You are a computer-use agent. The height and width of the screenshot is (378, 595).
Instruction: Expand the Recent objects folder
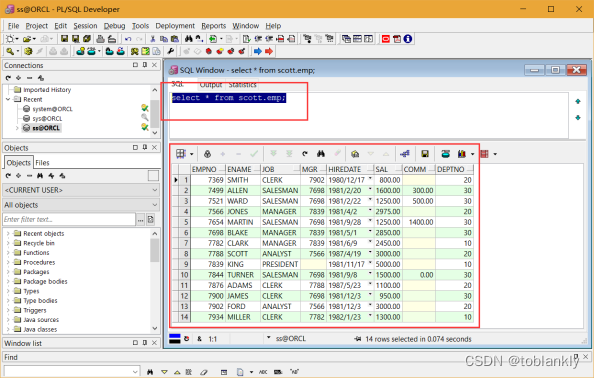point(8,233)
